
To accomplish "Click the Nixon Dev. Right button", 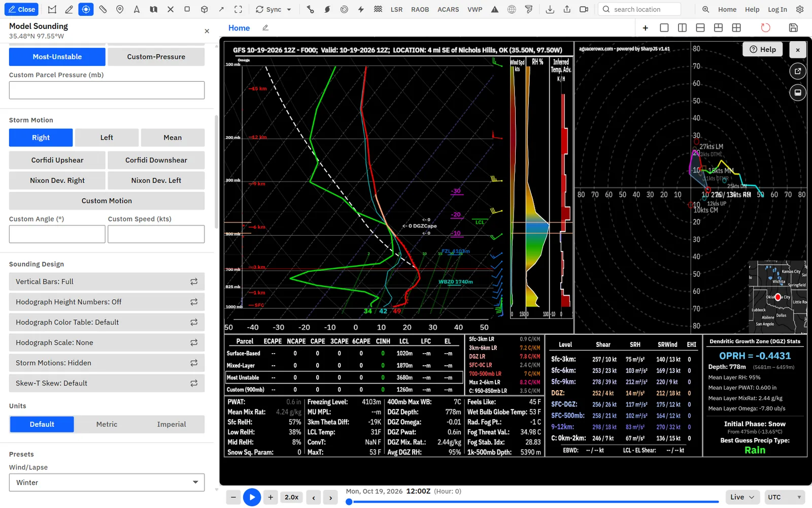I will point(57,180).
